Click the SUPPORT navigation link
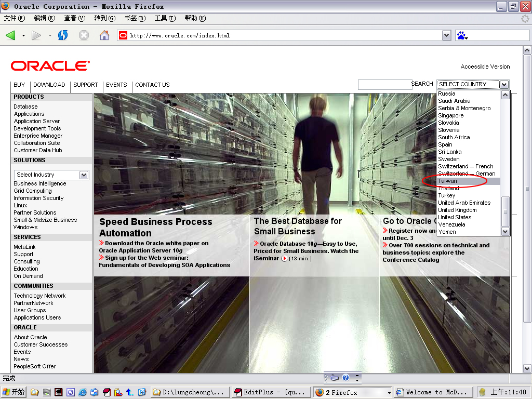Screen dimensions: 532x399 click(x=86, y=85)
